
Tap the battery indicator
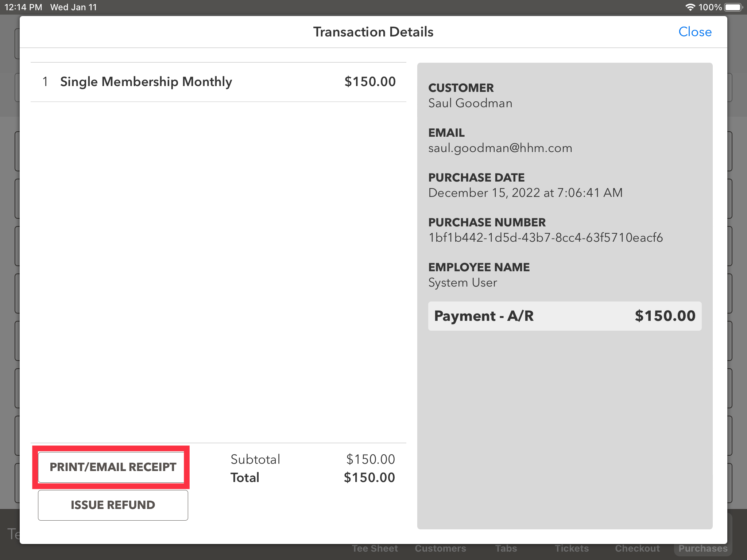click(x=732, y=7)
